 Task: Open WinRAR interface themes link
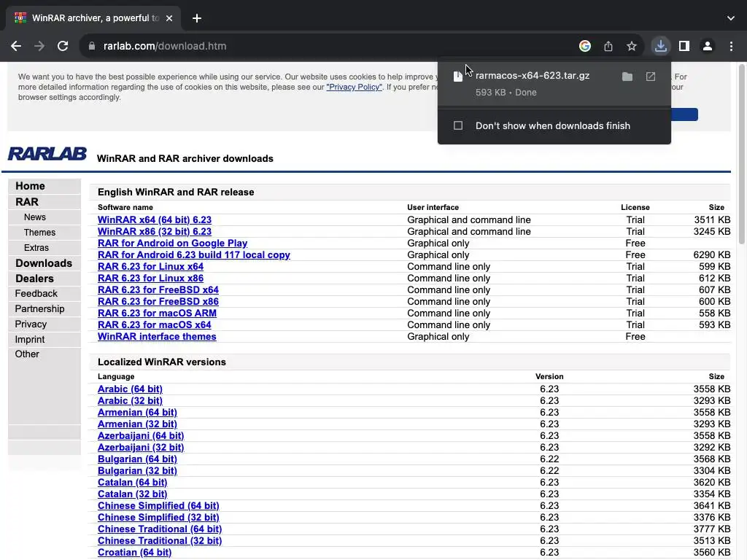coord(157,337)
